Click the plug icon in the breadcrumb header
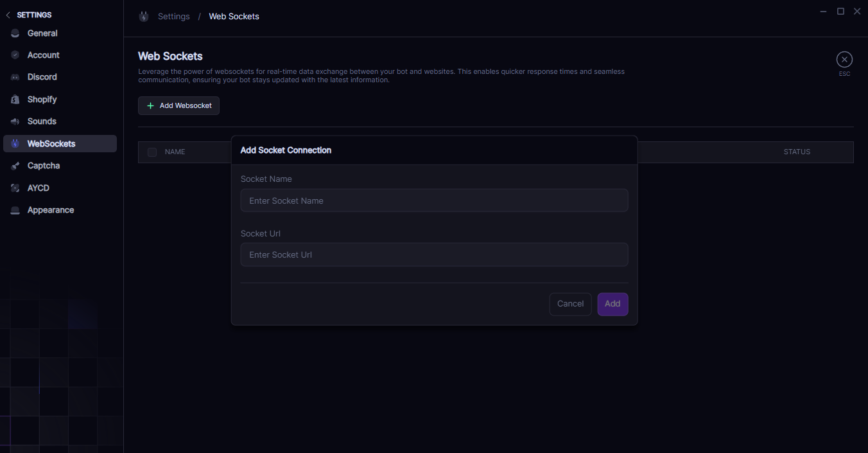868x453 pixels. click(x=144, y=17)
